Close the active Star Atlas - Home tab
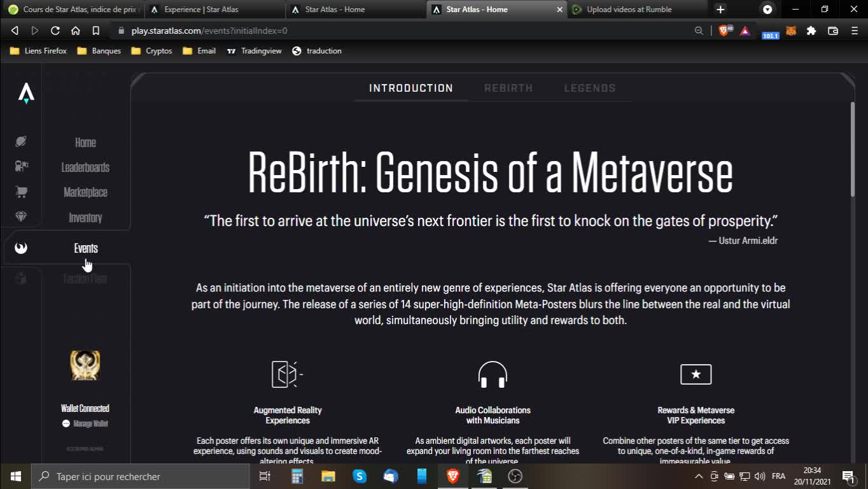Screen dimensions: 868x489 coord(560,10)
